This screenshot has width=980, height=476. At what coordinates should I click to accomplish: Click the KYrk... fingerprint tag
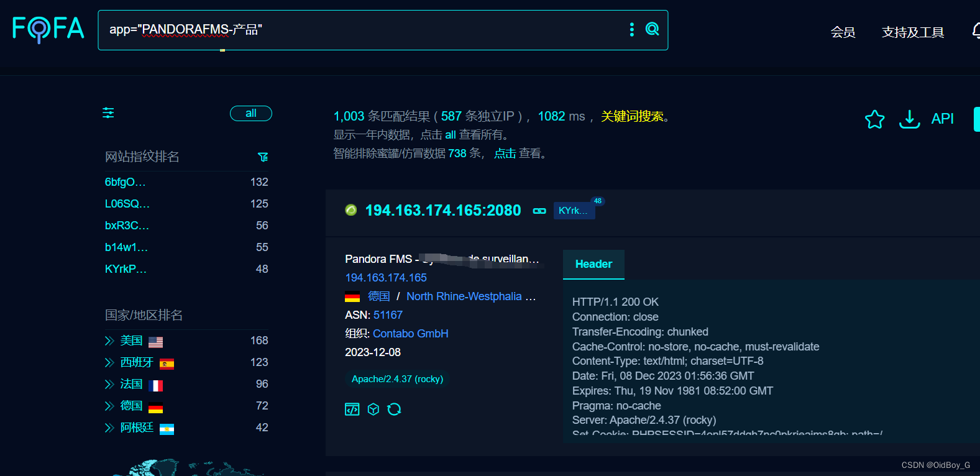[574, 211]
